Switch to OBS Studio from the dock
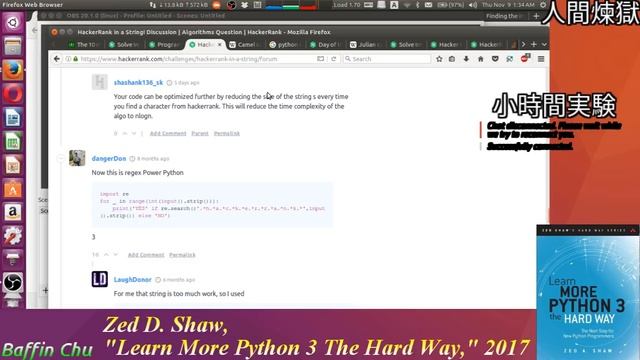640x360 pixels. point(13,283)
